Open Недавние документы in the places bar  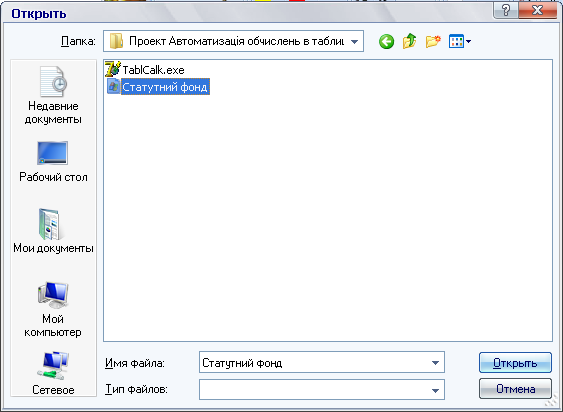coord(53,95)
